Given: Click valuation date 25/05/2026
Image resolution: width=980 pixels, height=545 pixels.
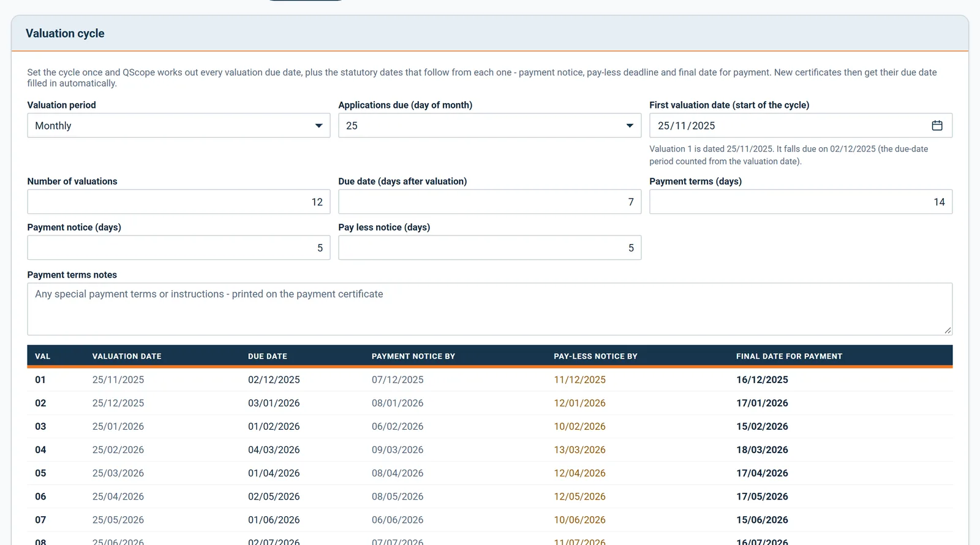Looking at the screenshot, I should [118, 520].
